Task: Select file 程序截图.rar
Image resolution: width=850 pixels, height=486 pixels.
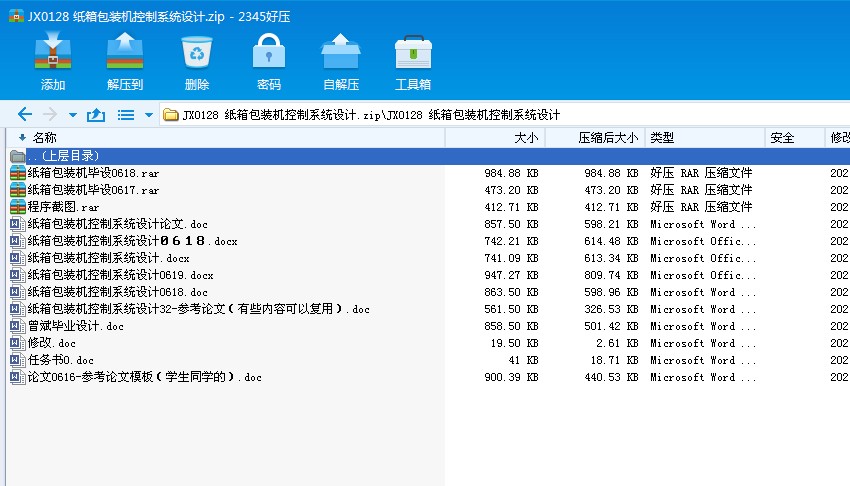Action: (63, 207)
